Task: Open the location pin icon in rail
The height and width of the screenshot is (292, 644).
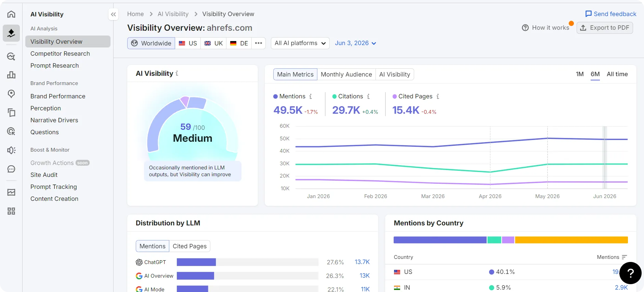Action: 11,94
